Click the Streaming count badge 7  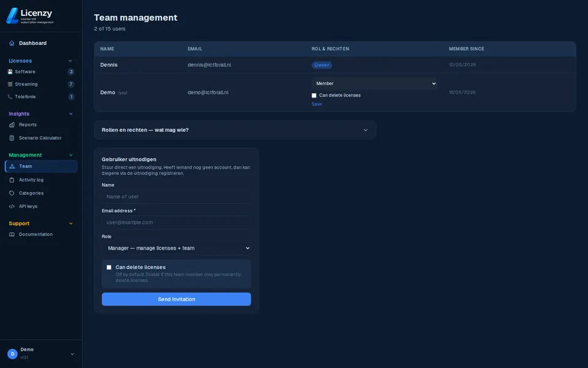click(71, 84)
